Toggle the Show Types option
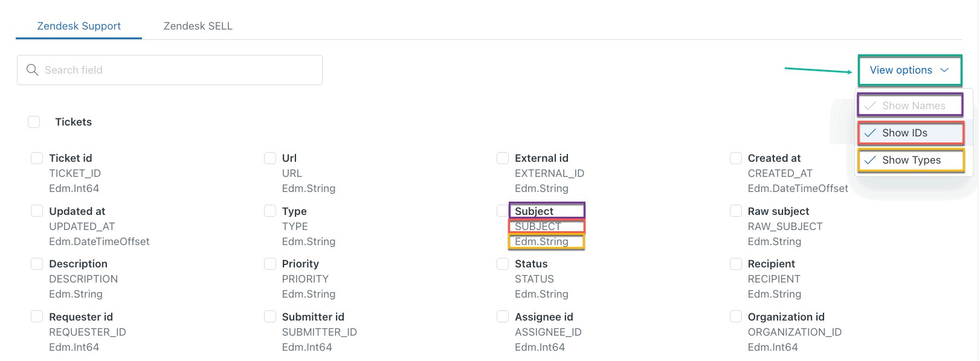980x361 pixels. (911, 160)
